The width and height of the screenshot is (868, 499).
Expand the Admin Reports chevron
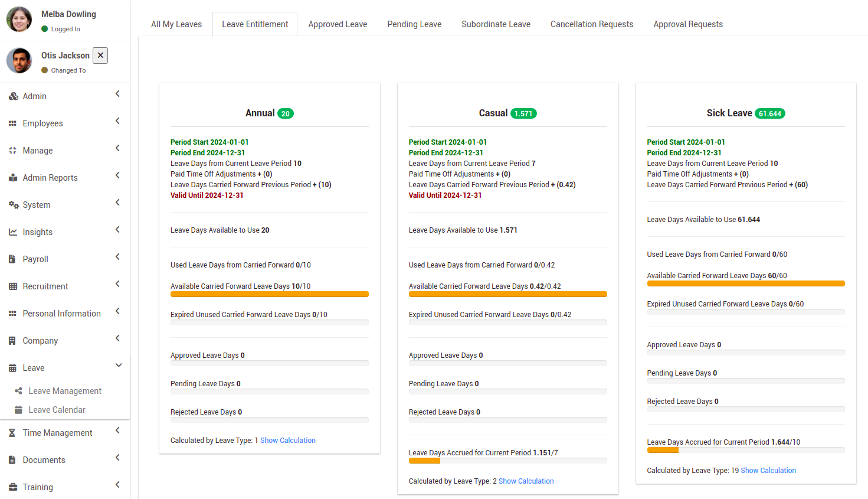click(x=117, y=175)
